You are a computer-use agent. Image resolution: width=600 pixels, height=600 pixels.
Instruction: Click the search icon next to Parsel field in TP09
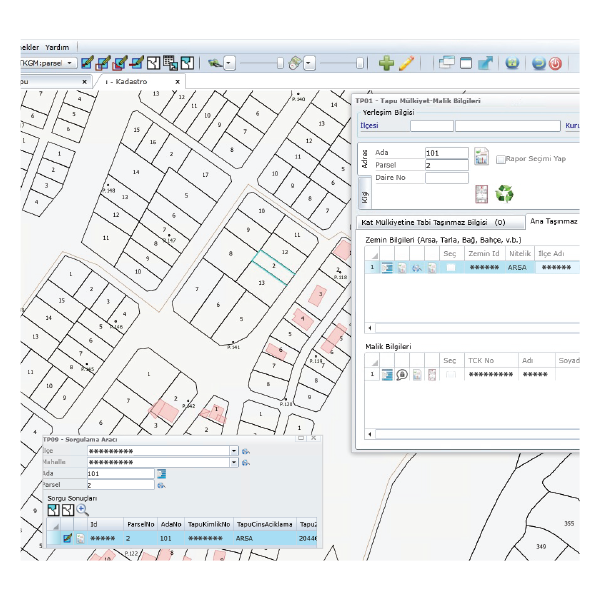tap(161, 486)
